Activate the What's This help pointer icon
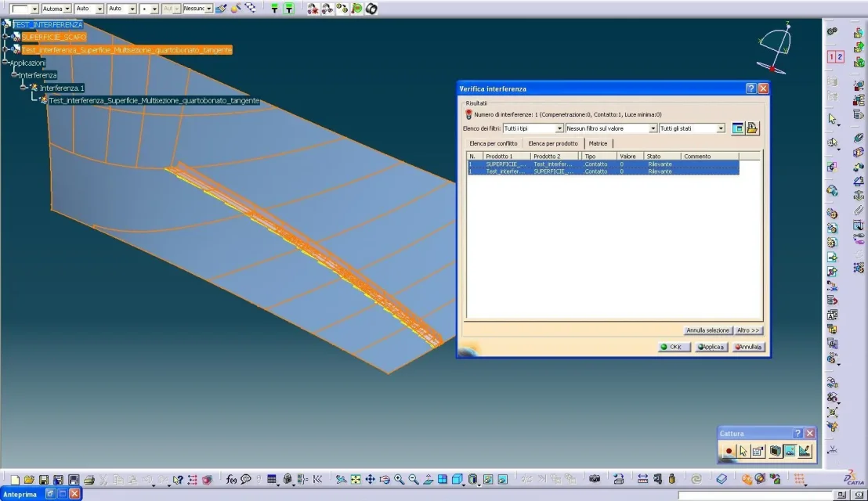Screen dimensions: 868x501 pos(177,479)
